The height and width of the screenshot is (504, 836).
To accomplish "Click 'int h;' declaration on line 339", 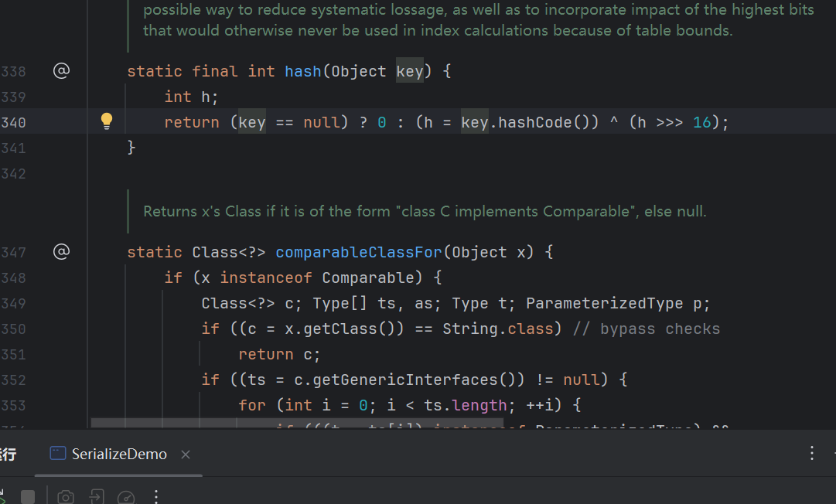I will coord(191,97).
